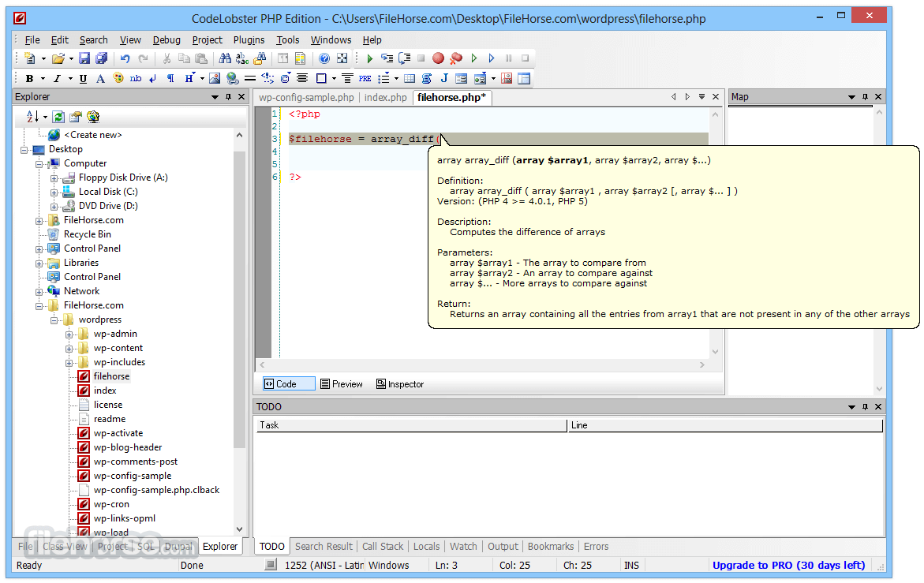The height and width of the screenshot is (583, 924).
Task: Switch to the index.php tab
Action: click(385, 98)
